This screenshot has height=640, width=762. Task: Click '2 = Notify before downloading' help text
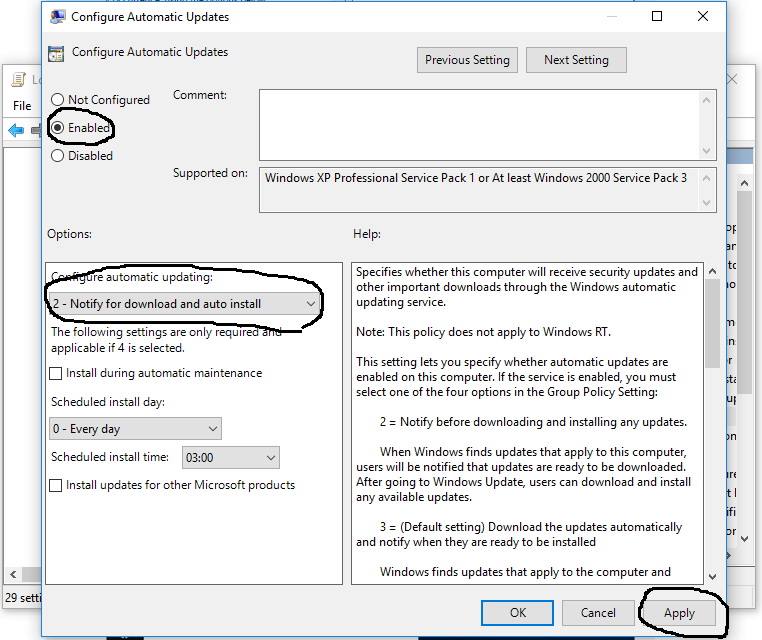(533, 422)
